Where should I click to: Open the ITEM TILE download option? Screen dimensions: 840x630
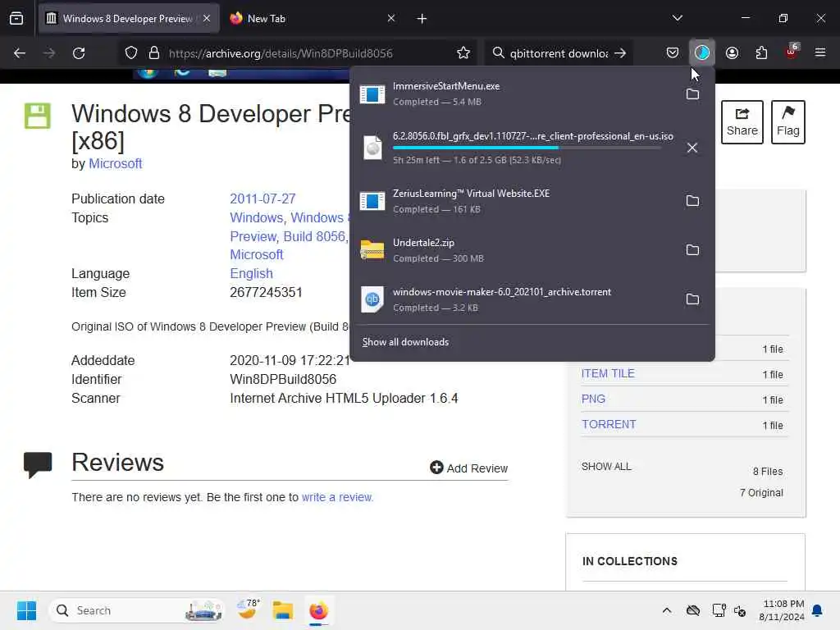coord(608,373)
